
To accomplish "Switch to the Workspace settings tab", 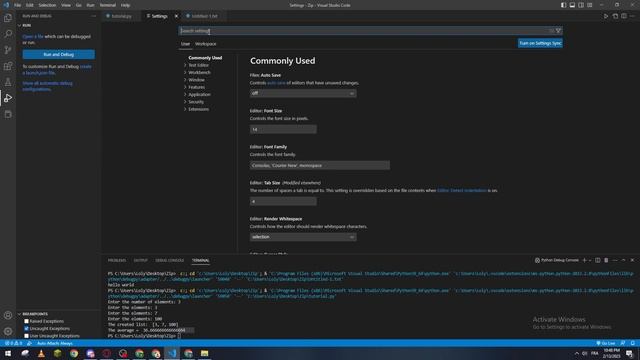I will click(x=206, y=44).
